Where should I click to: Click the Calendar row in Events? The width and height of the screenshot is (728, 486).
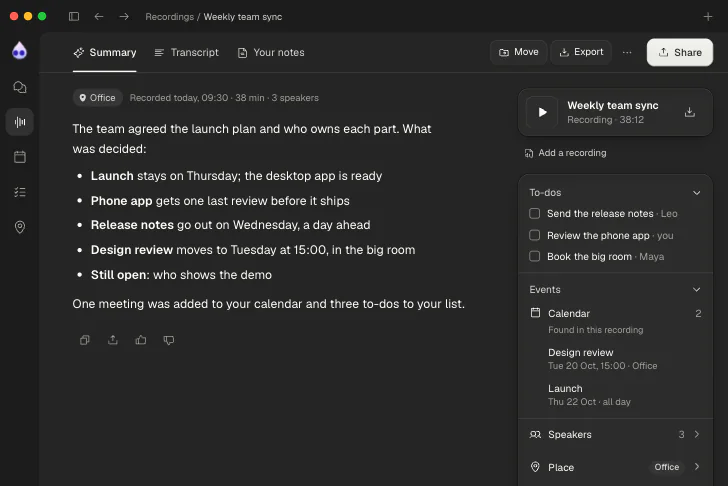[x=615, y=313]
